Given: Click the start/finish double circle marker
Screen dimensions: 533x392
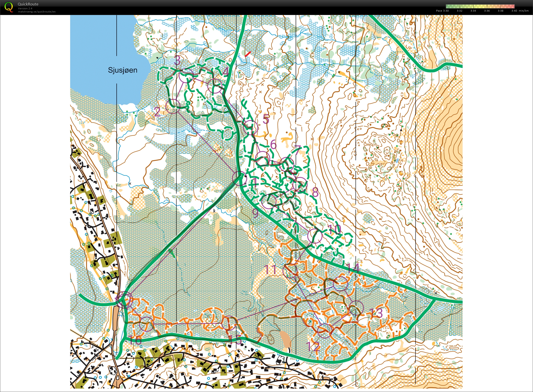Looking at the screenshot, I should tap(125, 300).
